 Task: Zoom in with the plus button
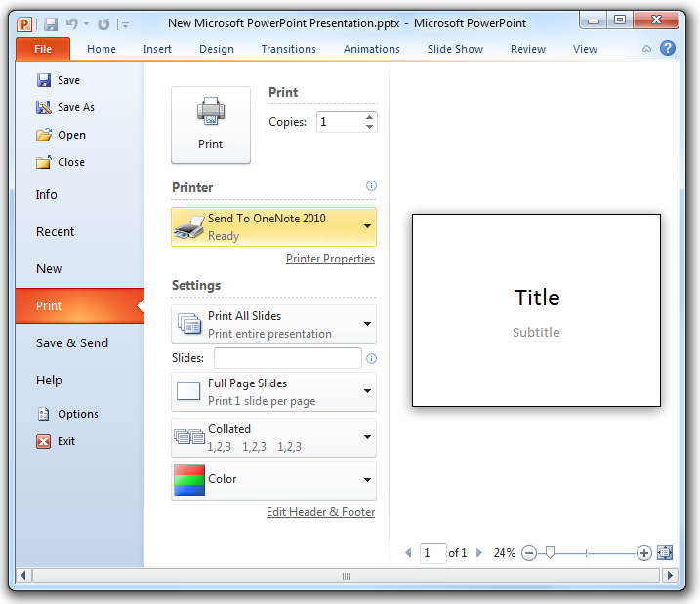643,553
